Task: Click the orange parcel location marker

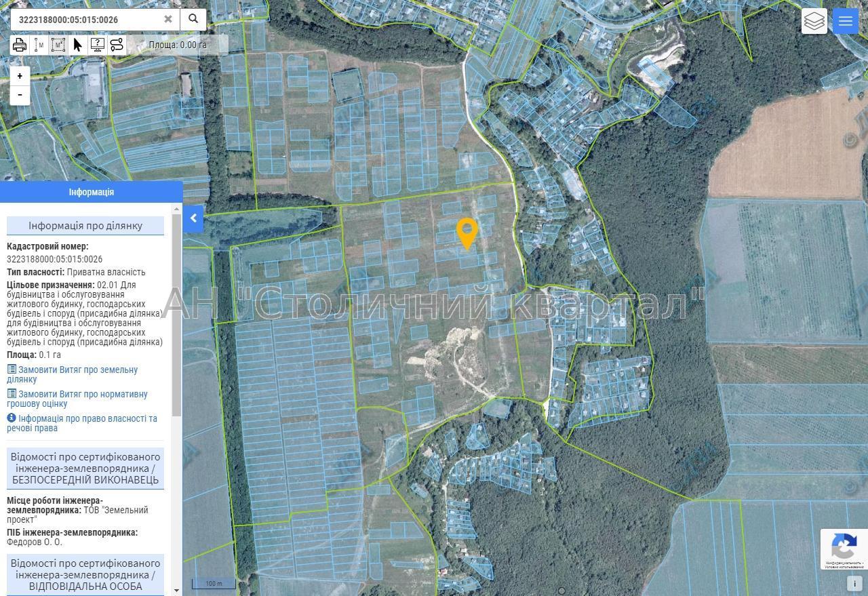Action: [467, 232]
